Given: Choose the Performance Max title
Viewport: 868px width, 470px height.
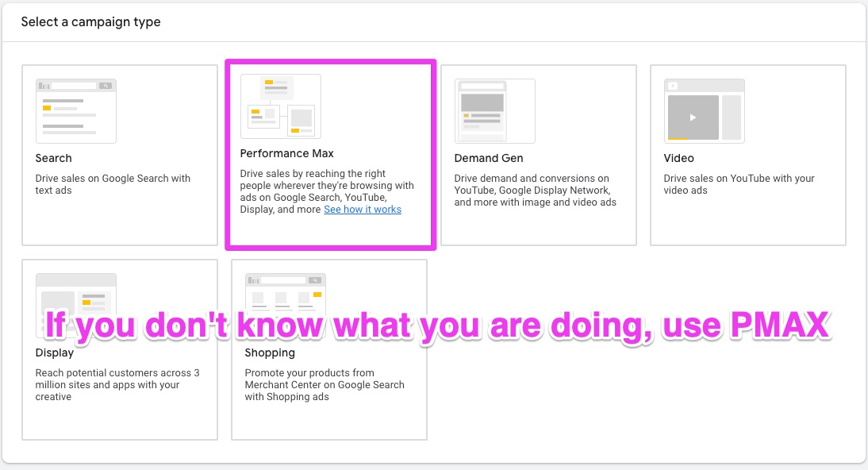Looking at the screenshot, I should click(286, 153).
